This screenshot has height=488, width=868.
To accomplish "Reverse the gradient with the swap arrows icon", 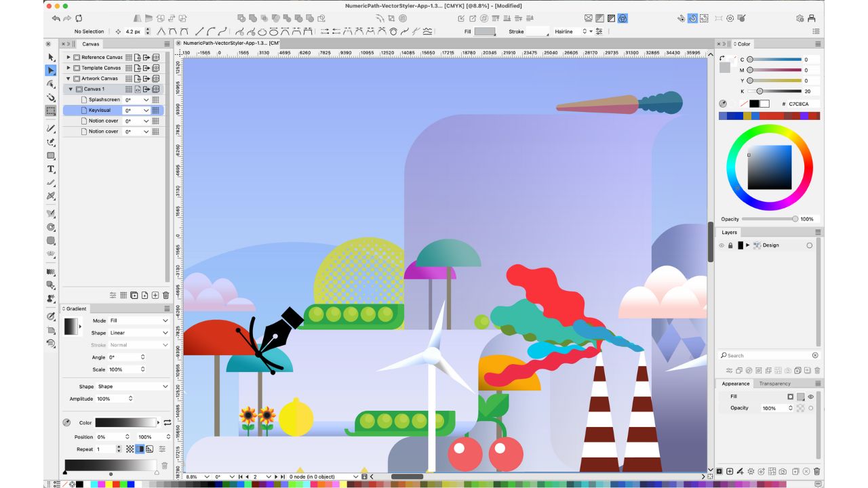I will (x=167, y=422).
